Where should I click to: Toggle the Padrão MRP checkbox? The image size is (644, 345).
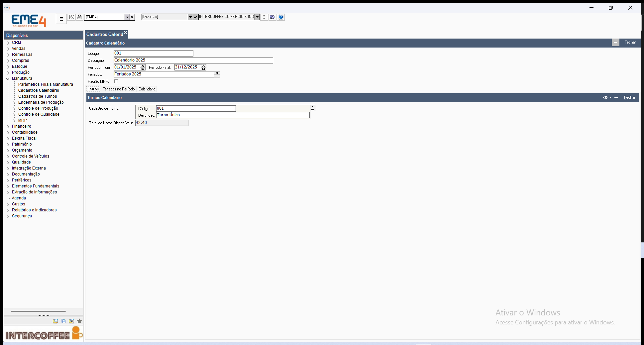pos(116,81)
